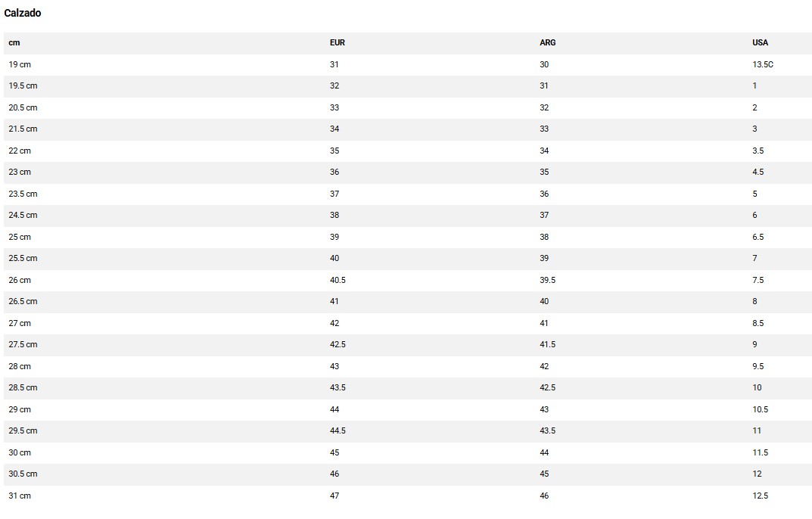Image resolution: width=812 pixels, height=519 pixels.
Task: Click the ARG column header
Action: (x=547, y=42)
